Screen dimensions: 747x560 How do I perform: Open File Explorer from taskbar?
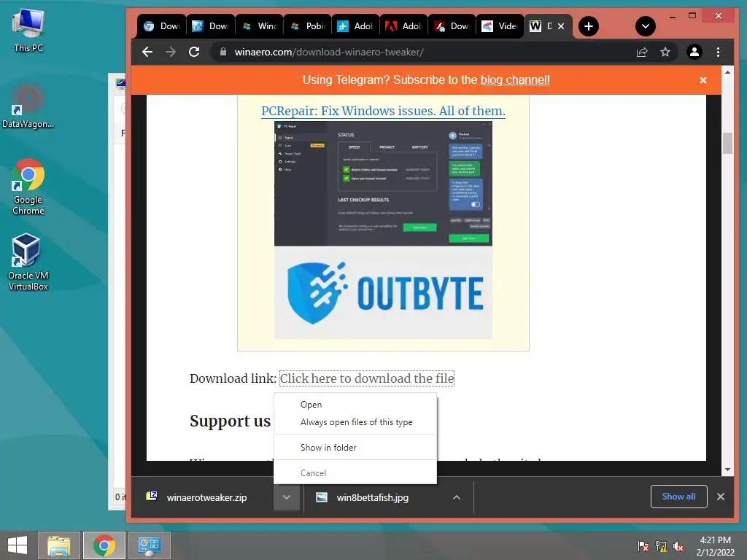(58, 545)
